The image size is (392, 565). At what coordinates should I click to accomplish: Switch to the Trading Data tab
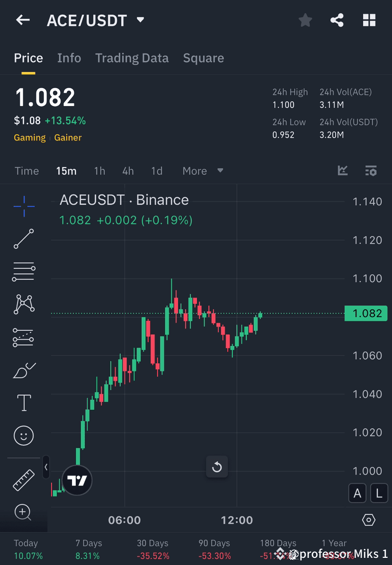tap(132, 58)
